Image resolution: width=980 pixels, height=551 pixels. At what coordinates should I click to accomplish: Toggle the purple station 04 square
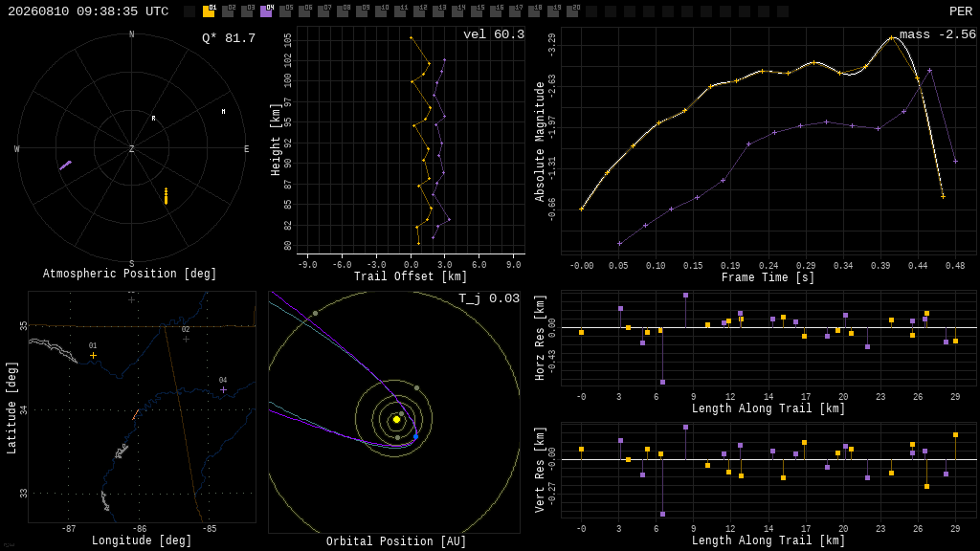pos(266,11)
